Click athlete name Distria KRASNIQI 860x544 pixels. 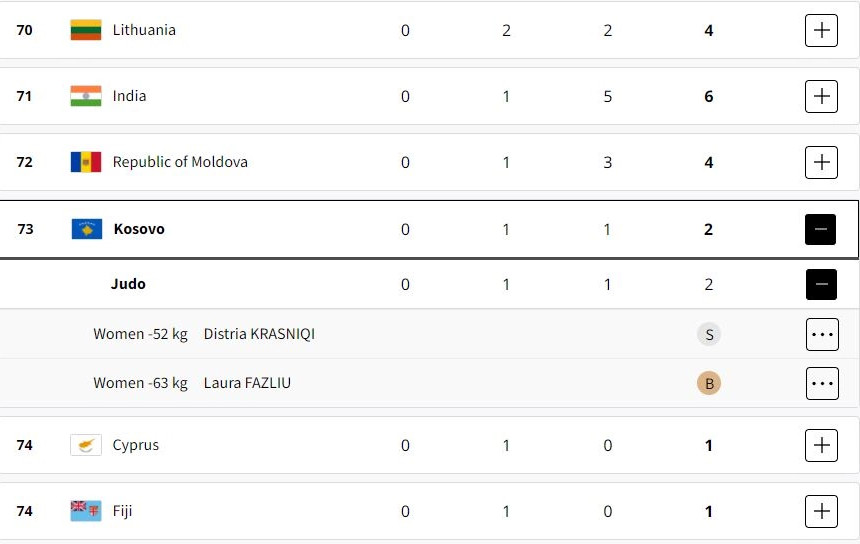tap(259, 334)
